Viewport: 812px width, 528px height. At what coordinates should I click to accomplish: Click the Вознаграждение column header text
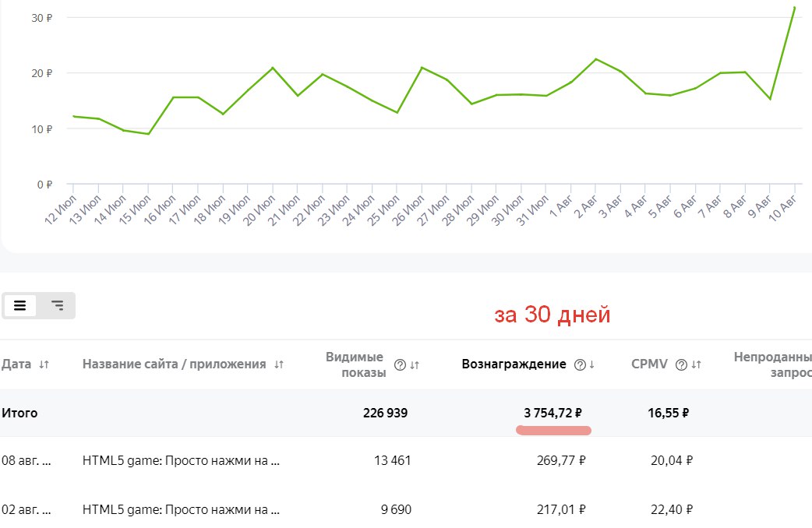514,364
